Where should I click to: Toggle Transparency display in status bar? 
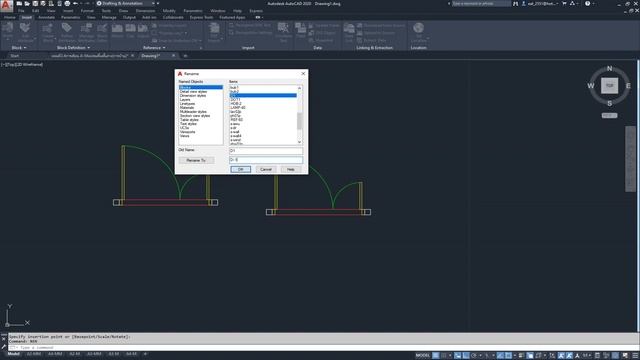530,356
